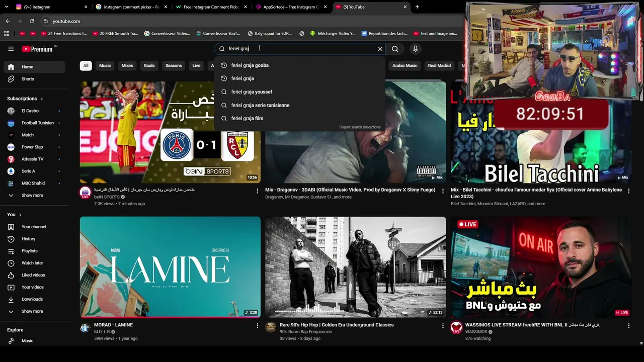Open Playlists in the sidebar
This screenshot has width=644, height=362.
pyautogui.click(x=34, y=251)
